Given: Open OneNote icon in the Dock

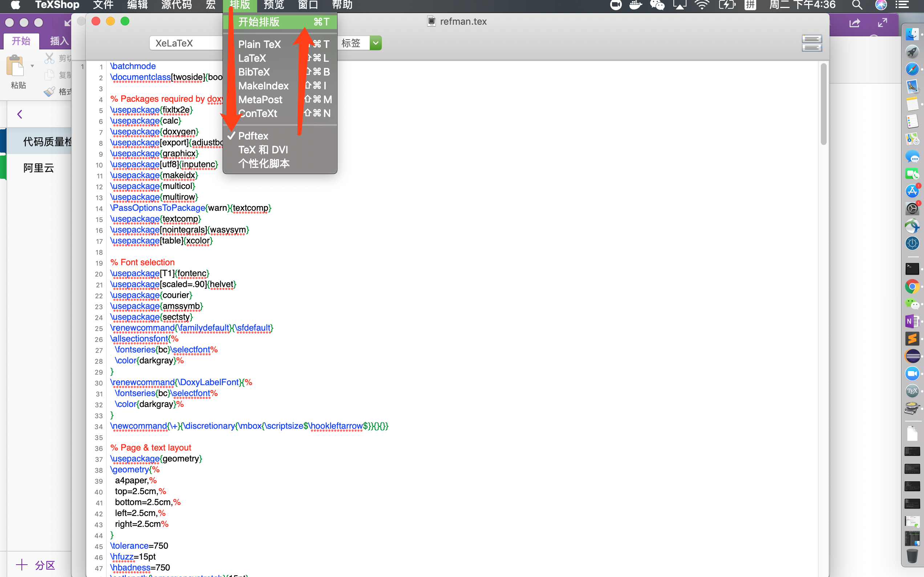Looking at the screenshot, I should tap(912, 321).
